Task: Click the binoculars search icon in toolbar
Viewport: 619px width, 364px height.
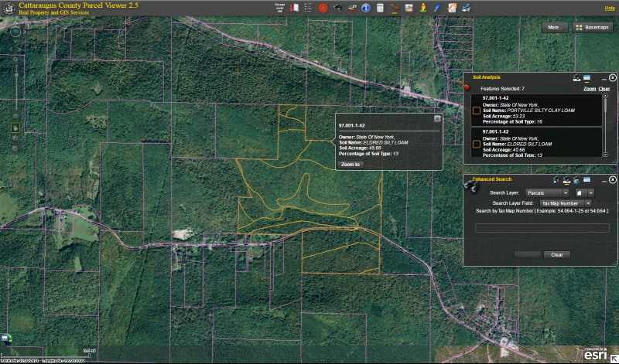Action: pyautogui.click(x=337, y=8)
